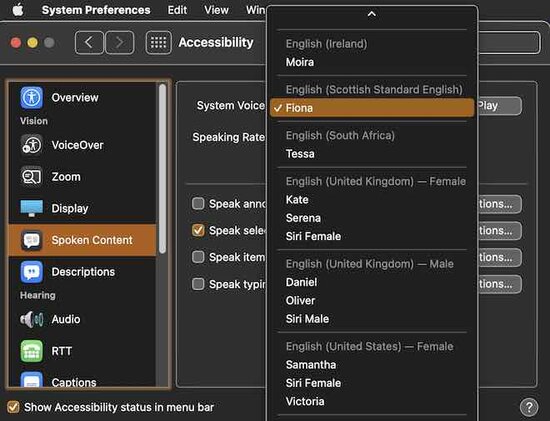The width and height of the screenshot is (550, 421).
Task: Go back with the left chevron button
Action: click(x=89, y=42)
